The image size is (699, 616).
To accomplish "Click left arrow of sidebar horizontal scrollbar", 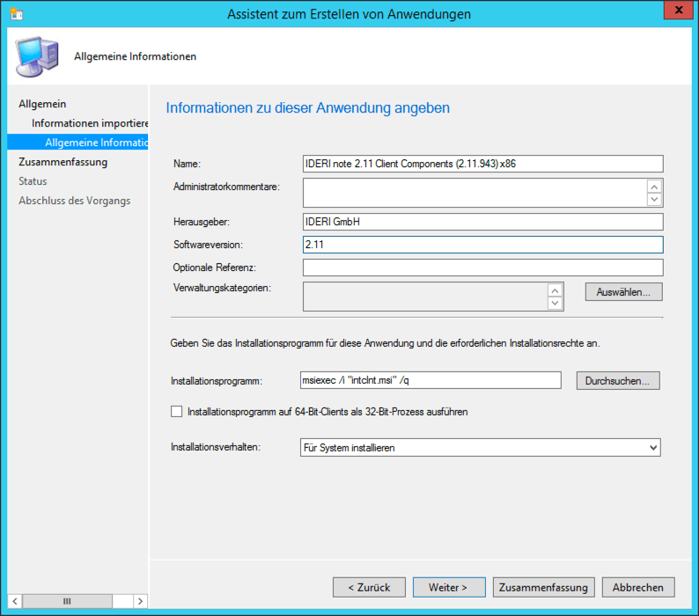I will point(15,601).
